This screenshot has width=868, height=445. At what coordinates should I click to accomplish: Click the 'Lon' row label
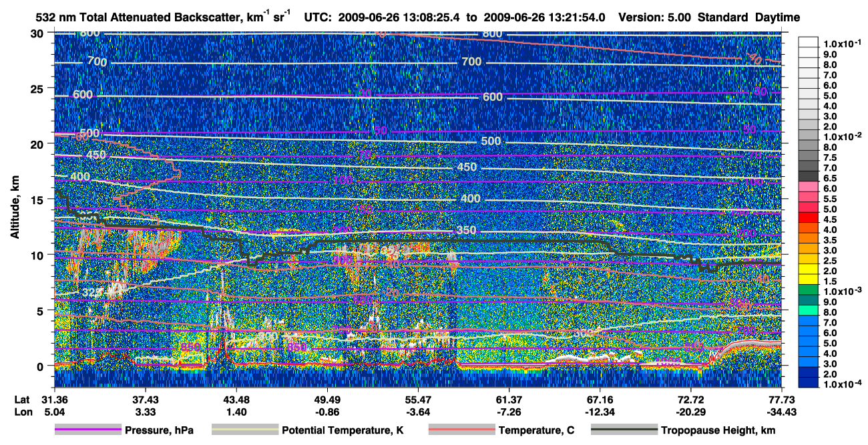pyautogui.click(x=22, y=412)
